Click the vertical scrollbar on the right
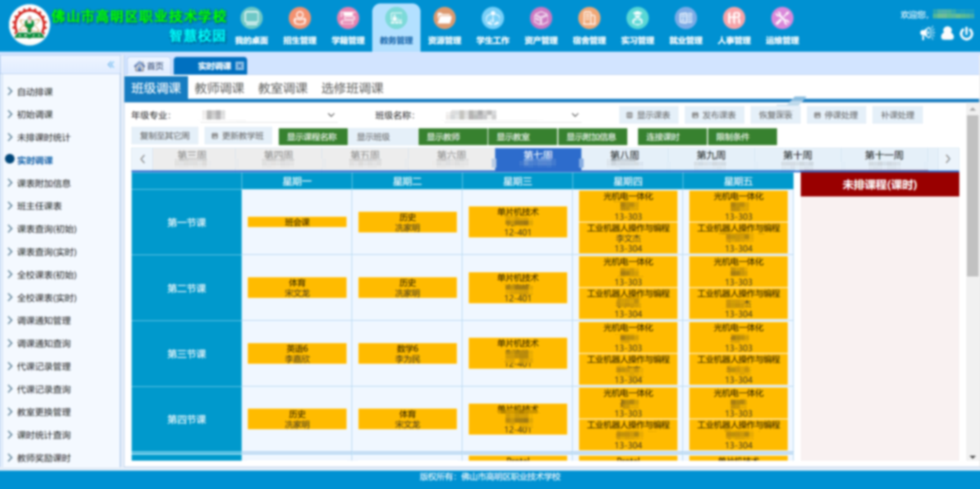 point(972,195)
